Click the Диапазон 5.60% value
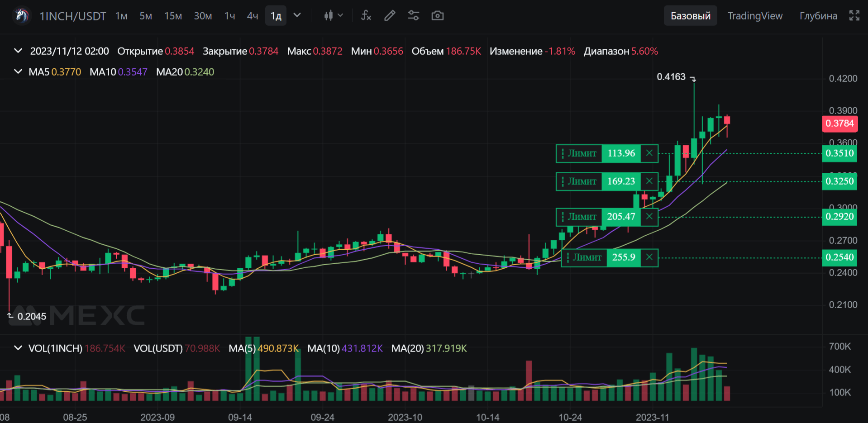Viewport: 868px width, 423px height. (x=621, y=51)
